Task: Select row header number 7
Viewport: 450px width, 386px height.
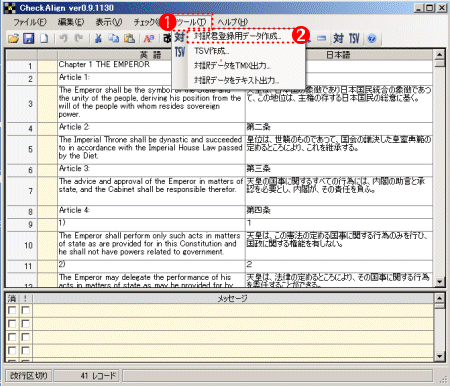Action: [x=22, y=191]
